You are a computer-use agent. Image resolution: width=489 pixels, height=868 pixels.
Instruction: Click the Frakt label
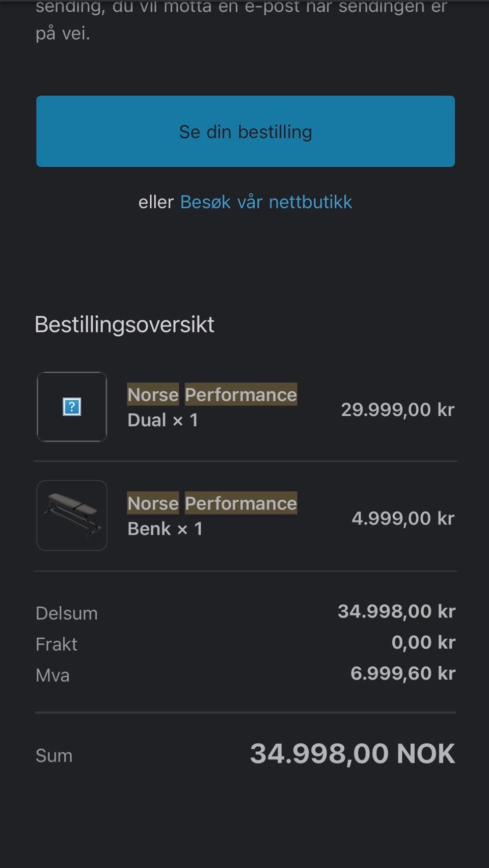pyautogui.click(x=57, y=644)
